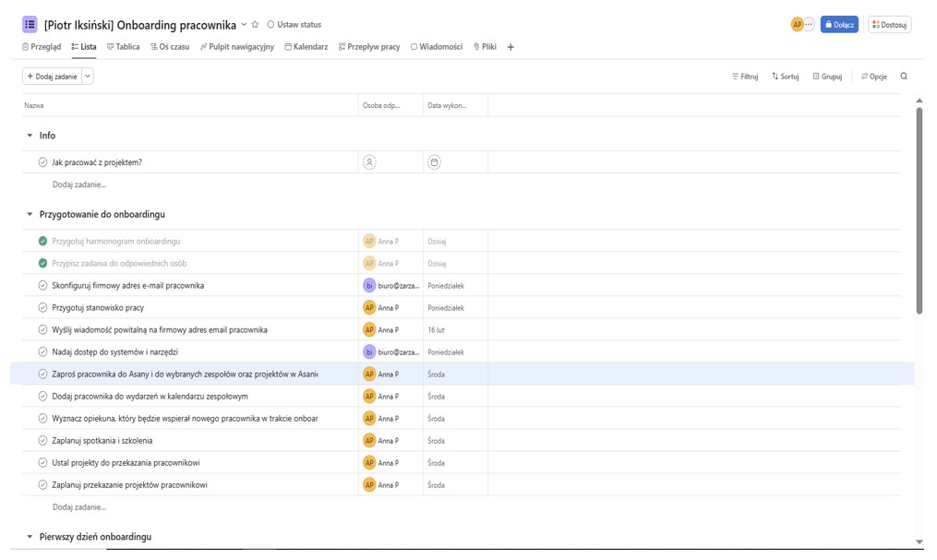Collapse the 'Przygotowanie do onboardingu' section
This screenshot has height=560, width=937.
(30, 214)
